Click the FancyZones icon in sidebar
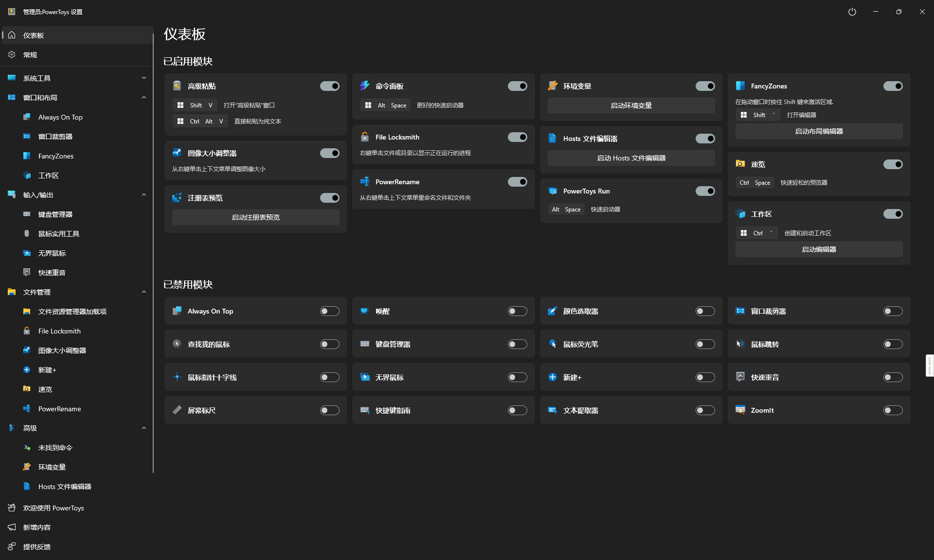 click(27, 156)
